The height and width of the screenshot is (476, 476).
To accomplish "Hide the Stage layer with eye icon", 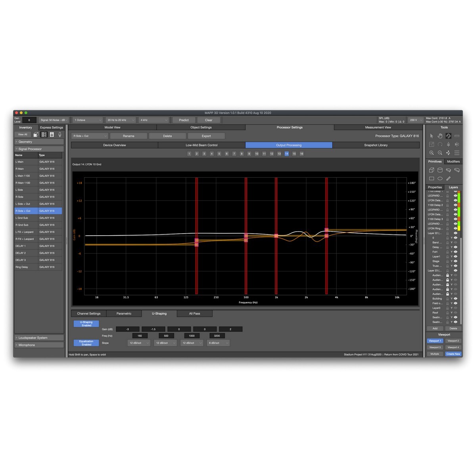I will [x=455, y=261].
